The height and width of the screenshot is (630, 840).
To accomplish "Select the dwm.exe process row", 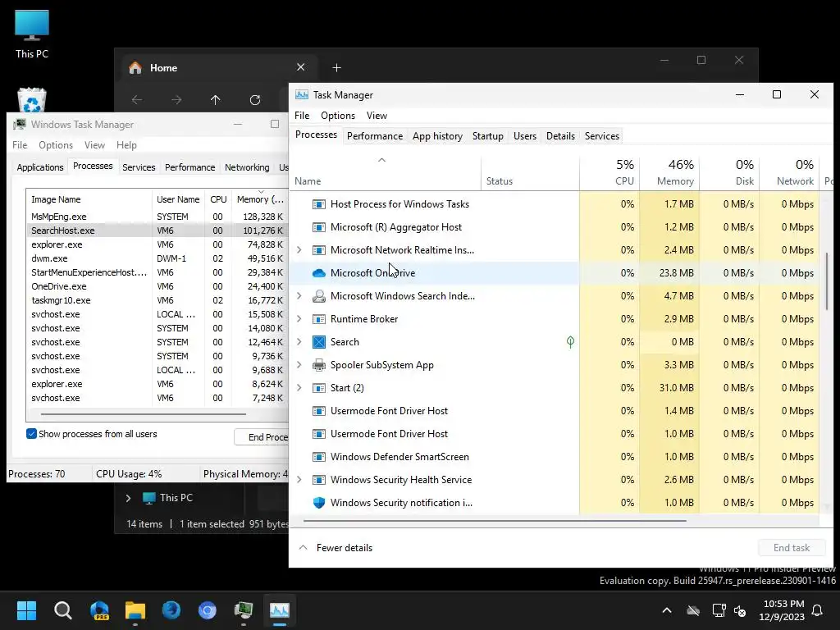I will [x=157, y=258].
